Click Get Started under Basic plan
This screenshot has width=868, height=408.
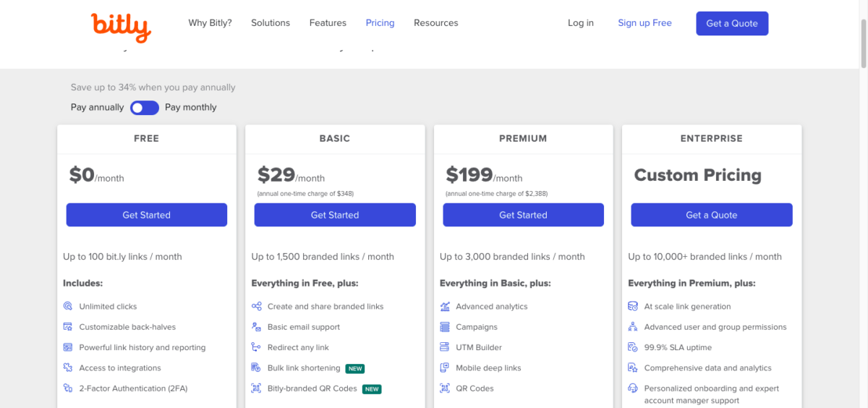[335, 215]
